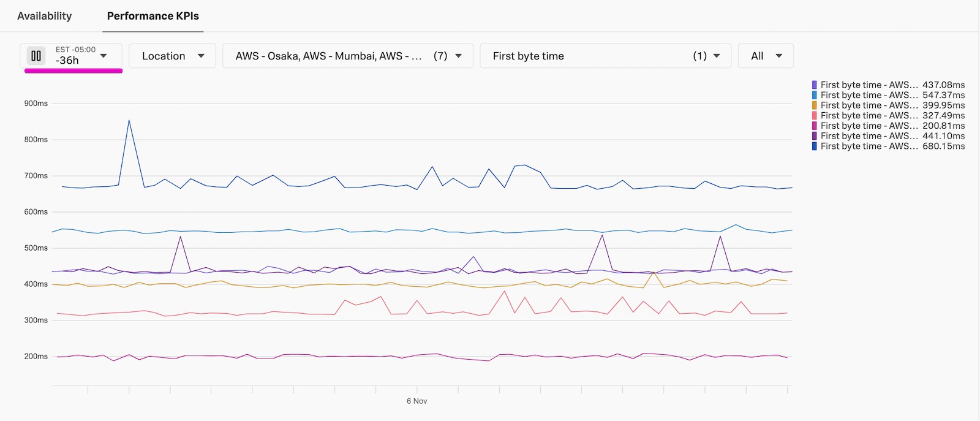Click the 6 Nov axis label
980x421 pixels.
(x=417, y=401)
